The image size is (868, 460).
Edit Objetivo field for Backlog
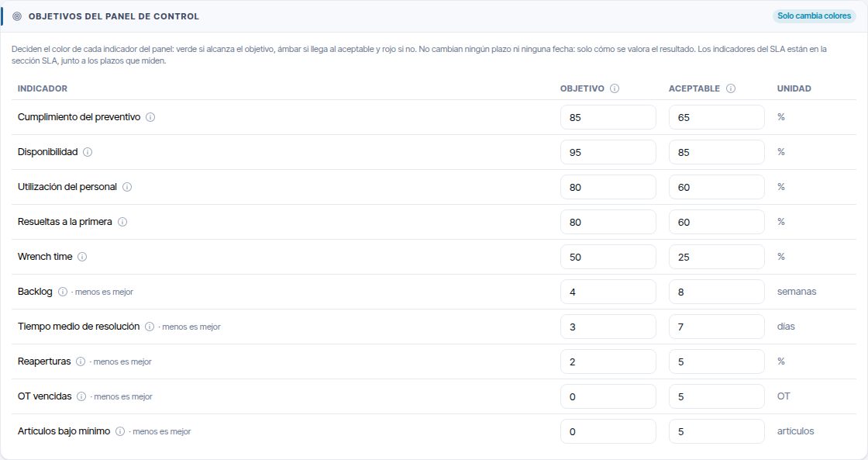(x=608, y=292)
